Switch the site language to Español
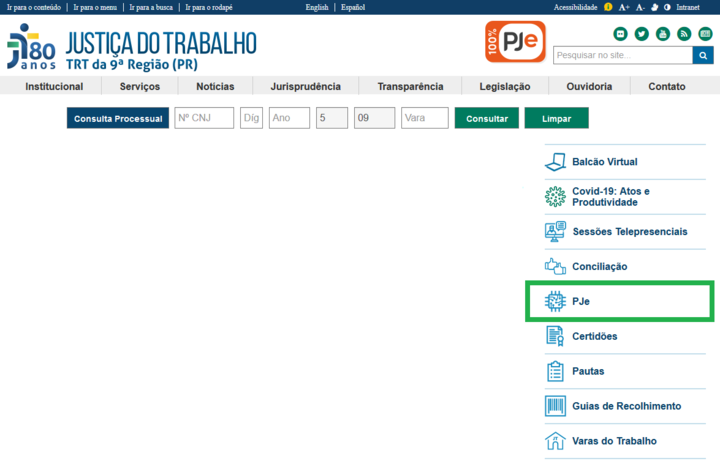This screenshot has width=720, height=472. [353, 7]
